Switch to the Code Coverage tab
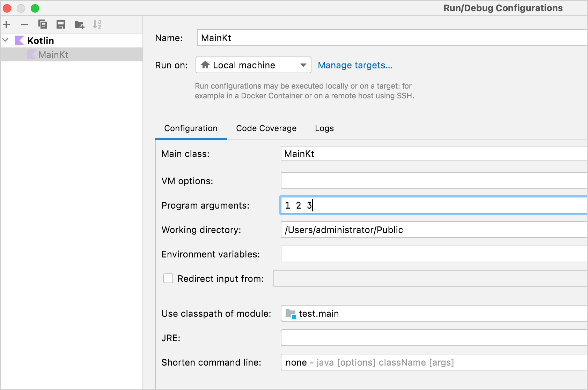Viewport: 588px width, 390px height. 266,128
